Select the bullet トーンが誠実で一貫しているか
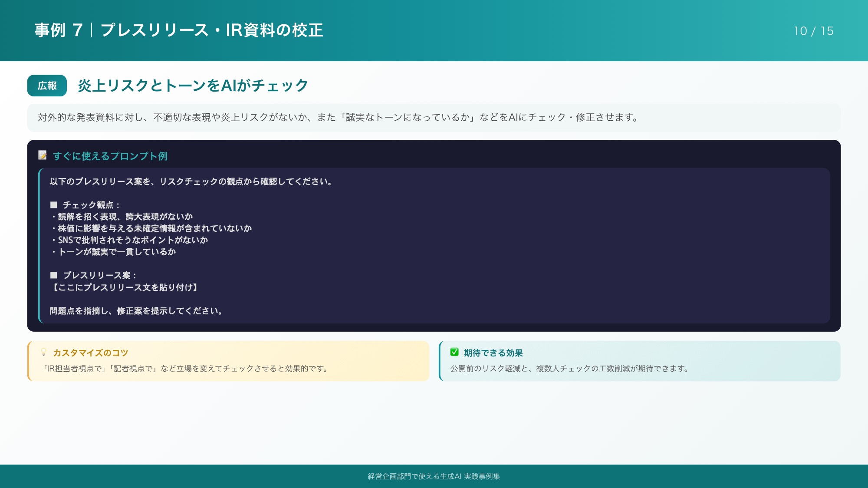868x488 pixels. (x=113, y=252)
